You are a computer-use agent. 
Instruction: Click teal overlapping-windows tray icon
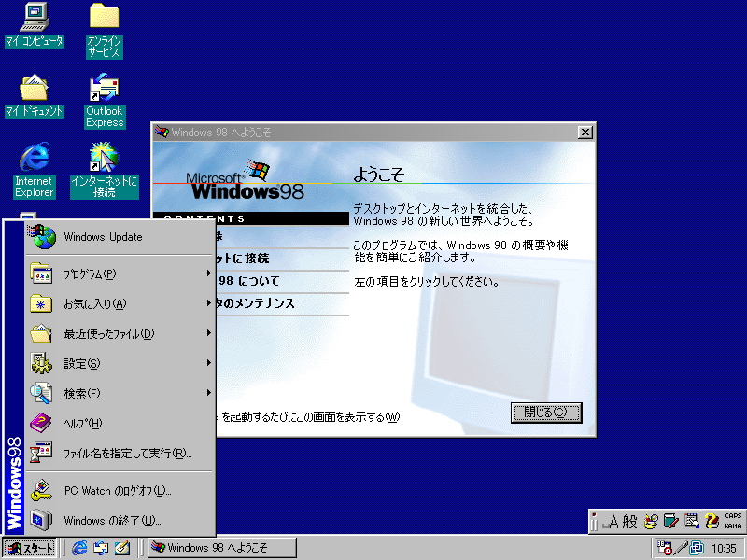coord(697,548)
